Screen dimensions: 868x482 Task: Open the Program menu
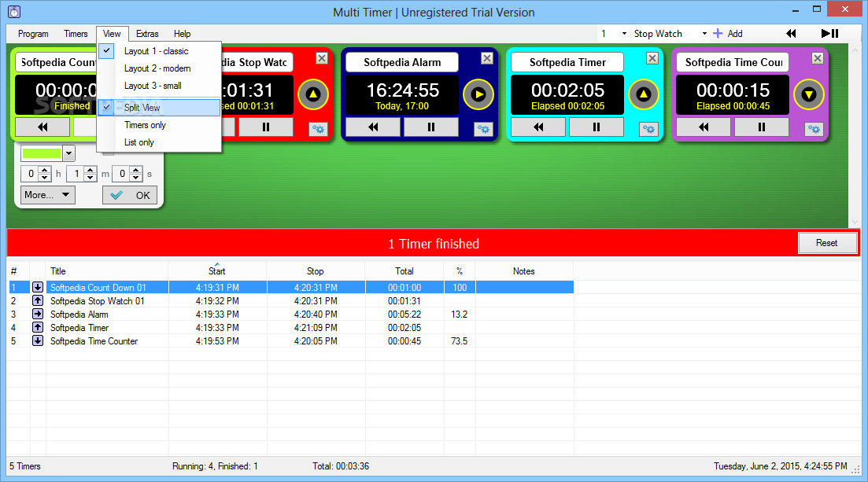(33, 34)
